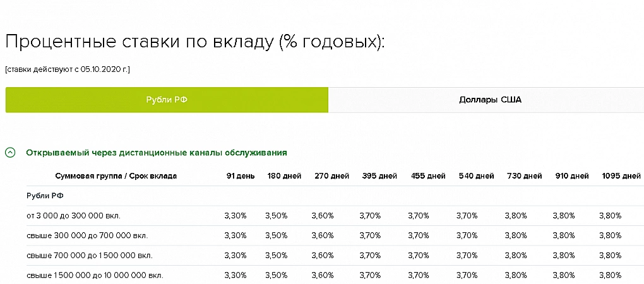
Task: Click the 270 дней column header
Action: point(332,176)
